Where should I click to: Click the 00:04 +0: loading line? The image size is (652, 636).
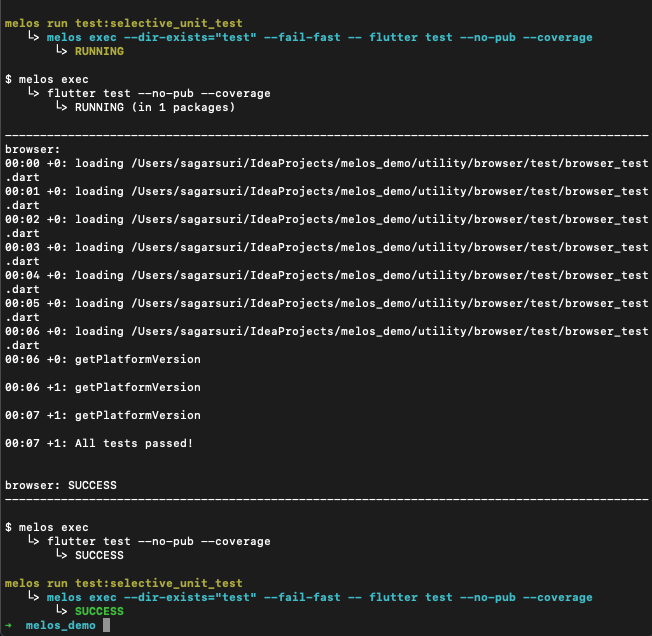pyautogui.click(x=326, y=275)
